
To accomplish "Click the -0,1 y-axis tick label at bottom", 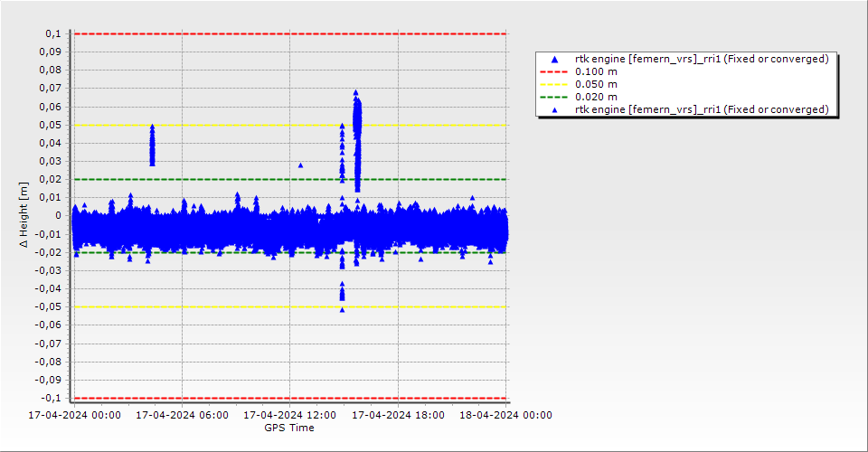I will point(50,398).
